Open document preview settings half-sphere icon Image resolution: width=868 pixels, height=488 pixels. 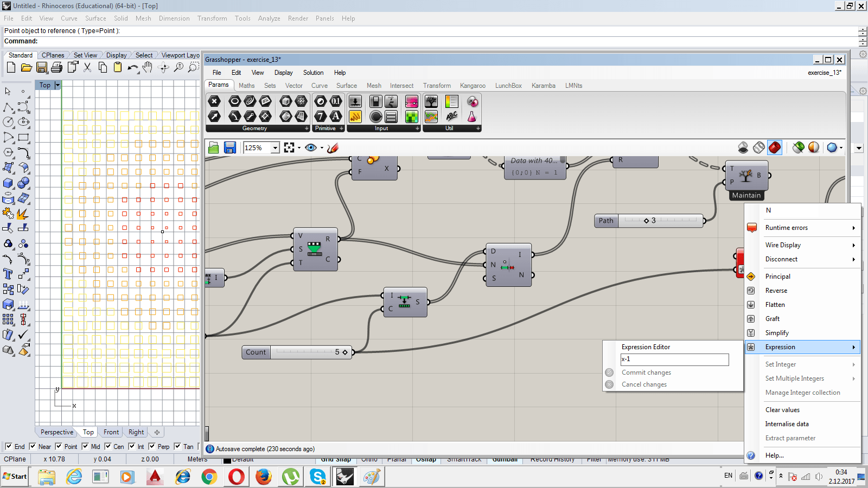814,147
